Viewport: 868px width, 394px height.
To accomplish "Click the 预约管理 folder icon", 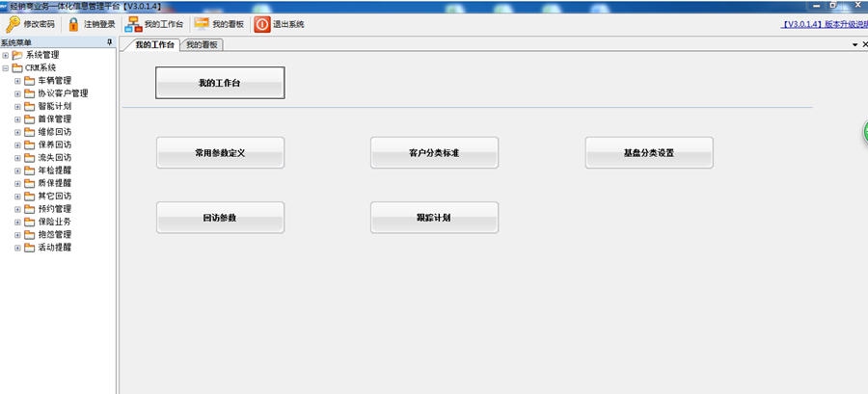I will tap(29, 209).
